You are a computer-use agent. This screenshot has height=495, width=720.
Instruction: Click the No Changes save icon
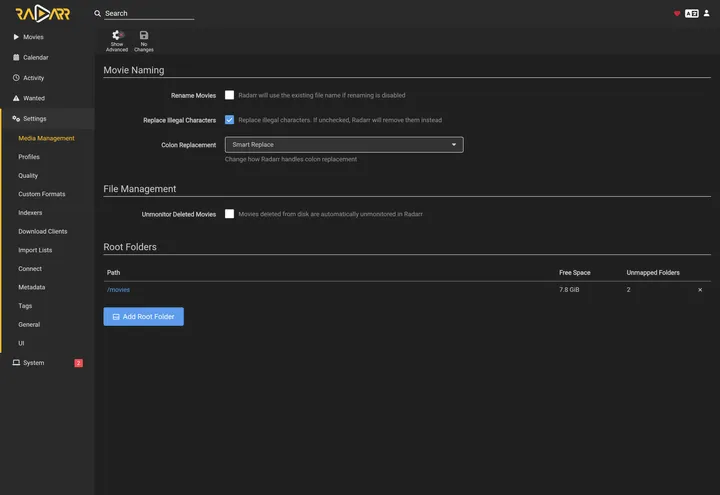(144, 35)
